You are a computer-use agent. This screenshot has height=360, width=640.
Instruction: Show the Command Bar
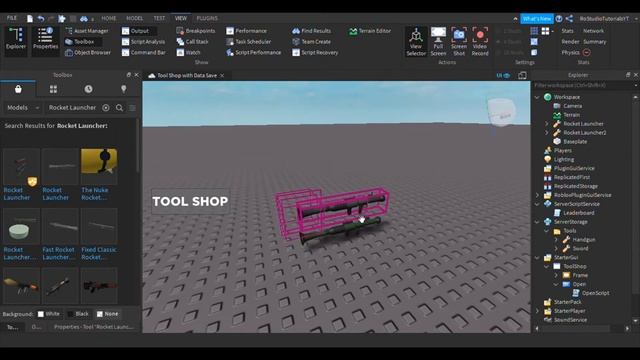tap(144, 53)
